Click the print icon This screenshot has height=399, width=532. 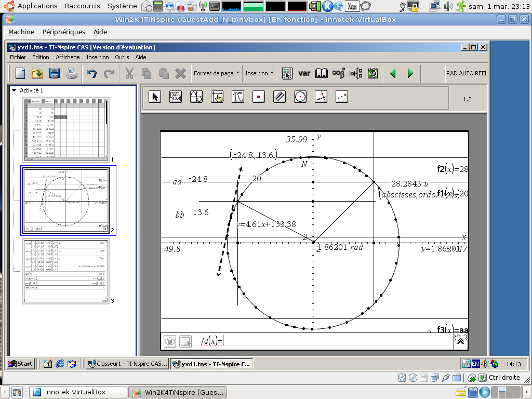click(x=72, y=73)
